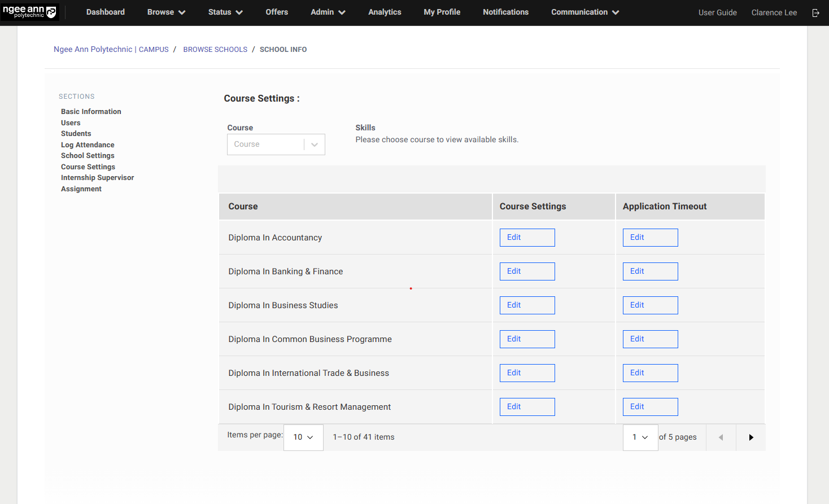Expand the Status menu

225,12
